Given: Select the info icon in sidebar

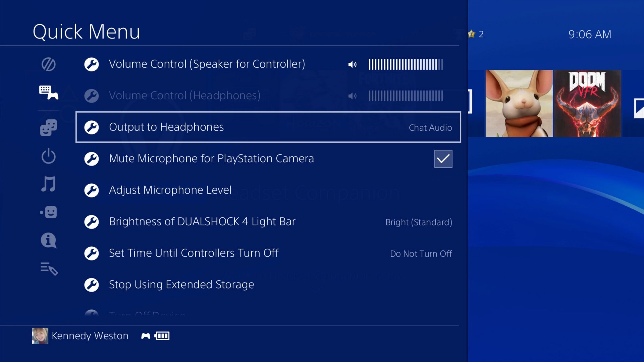Looking at the screenshot, I should click(48, 240).
